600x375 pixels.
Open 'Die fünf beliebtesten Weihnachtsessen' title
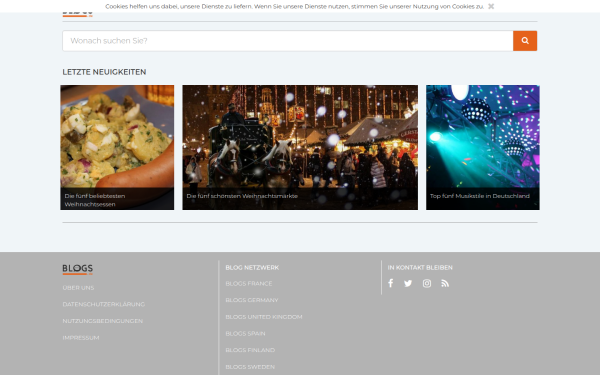pos(95,200)
